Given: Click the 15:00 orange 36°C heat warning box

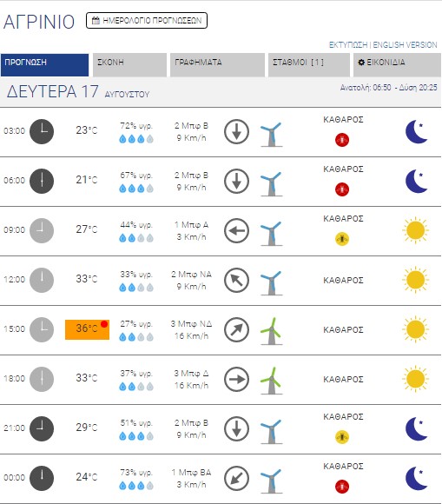Looking at the screenshot, I should (87, 329).
